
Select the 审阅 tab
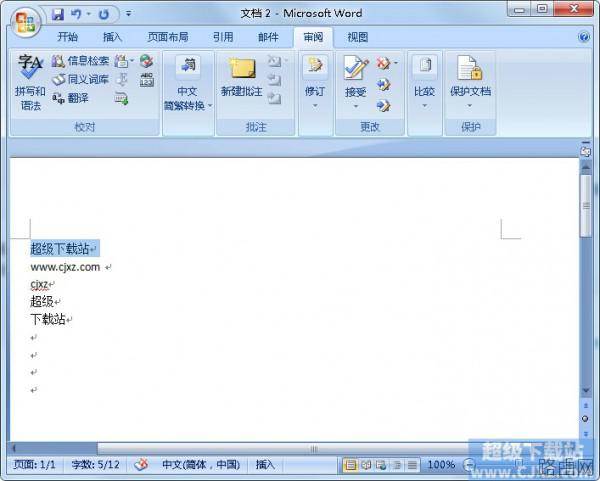313,37
